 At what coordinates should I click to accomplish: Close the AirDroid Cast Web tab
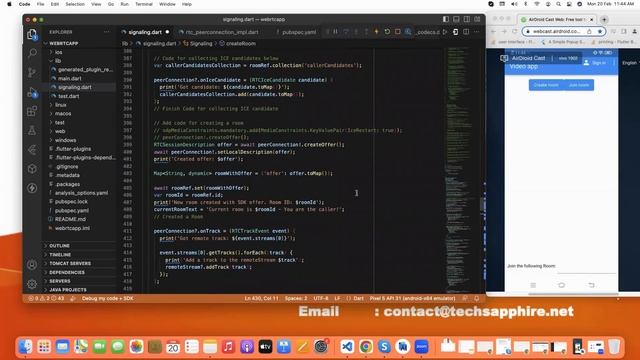(591, 20)
